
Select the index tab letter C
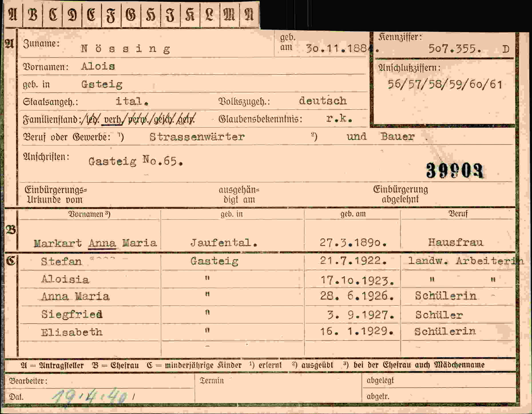[53, 15]
